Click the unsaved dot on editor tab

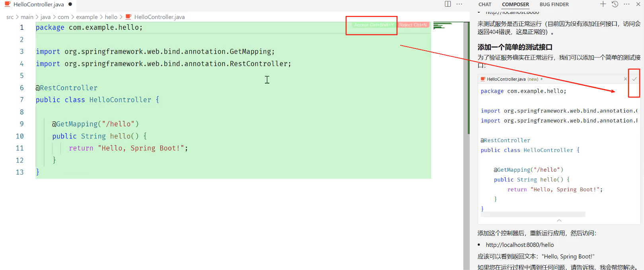click(70, 4)
